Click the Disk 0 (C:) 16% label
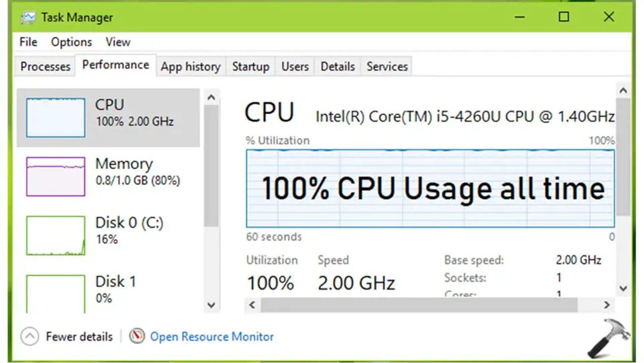This screenshot has height=363, width=644. pyautogui.click(x=129, y=230)
